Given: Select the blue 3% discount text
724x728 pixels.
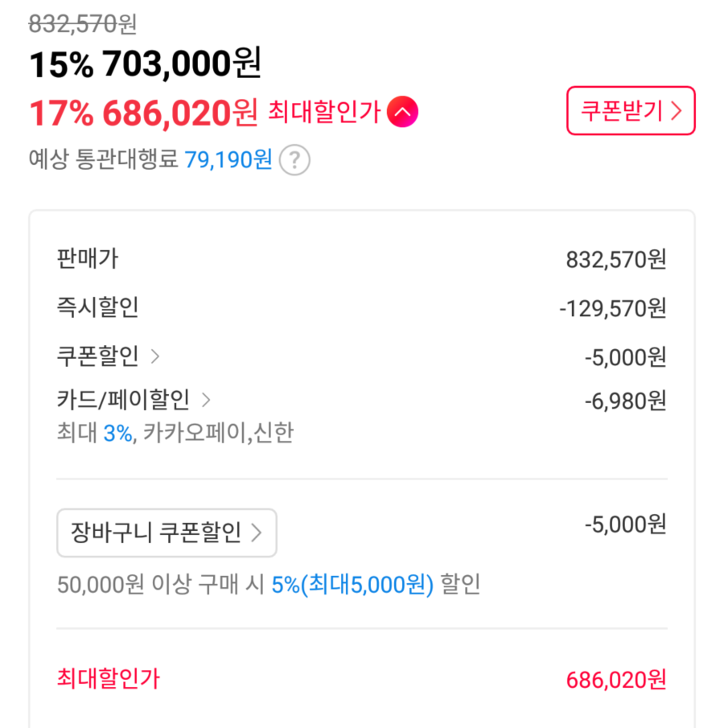Looking at the screenshot, I should tap(117, 434).
